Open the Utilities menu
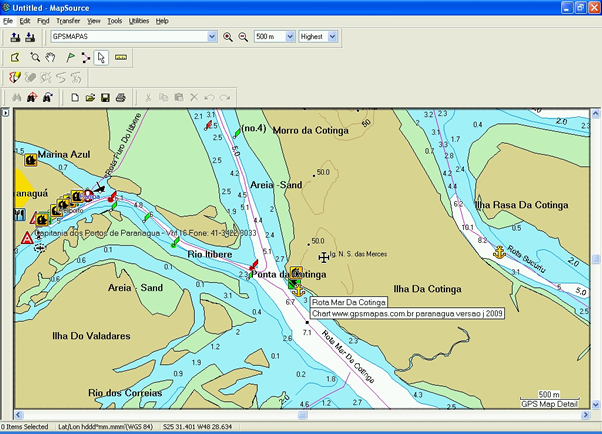 [x=139, y=20]
